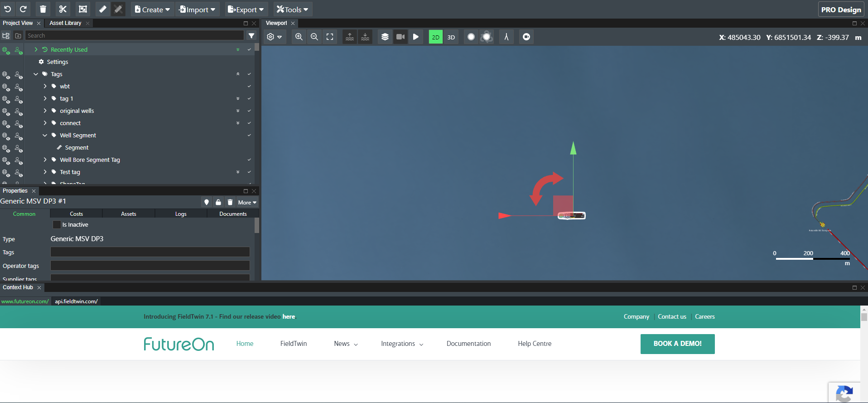Switch viewport to 3D mode
Image resolution: width=868 pixels, height=403 pixels.
pyautogui.click(x=451, y=37)
